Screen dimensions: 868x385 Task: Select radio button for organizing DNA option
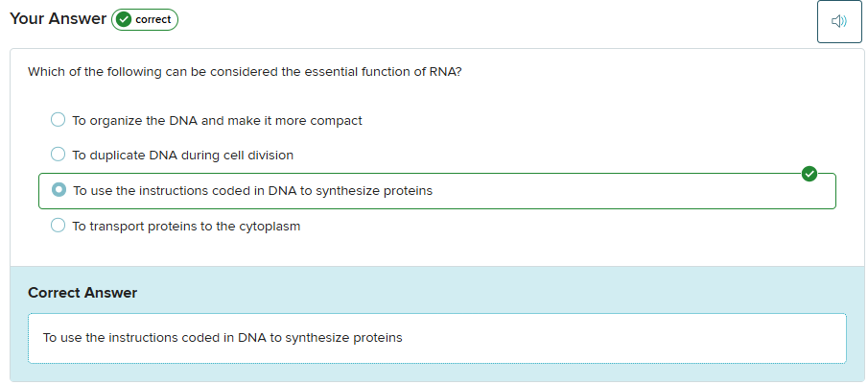[58, 120]
